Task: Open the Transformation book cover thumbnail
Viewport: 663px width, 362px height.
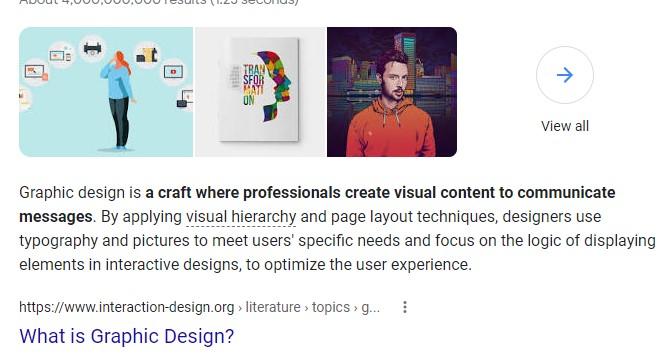Action: tap(260, 92)
